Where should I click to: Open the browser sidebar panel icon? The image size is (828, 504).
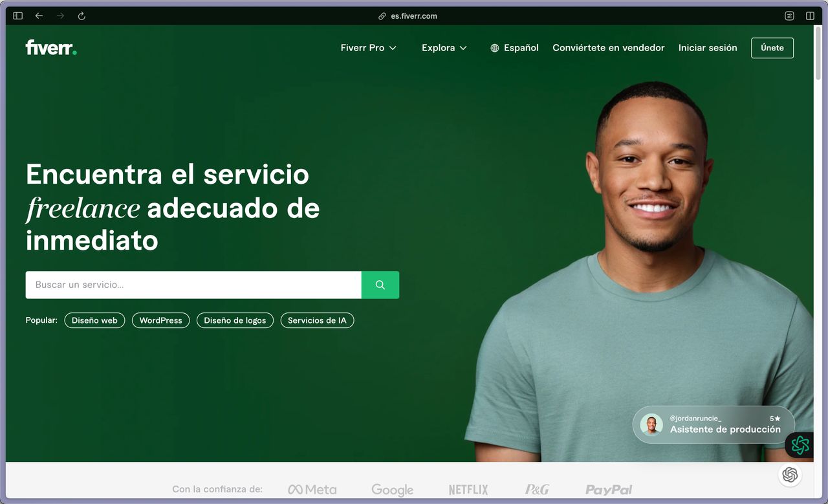point(17,16)
